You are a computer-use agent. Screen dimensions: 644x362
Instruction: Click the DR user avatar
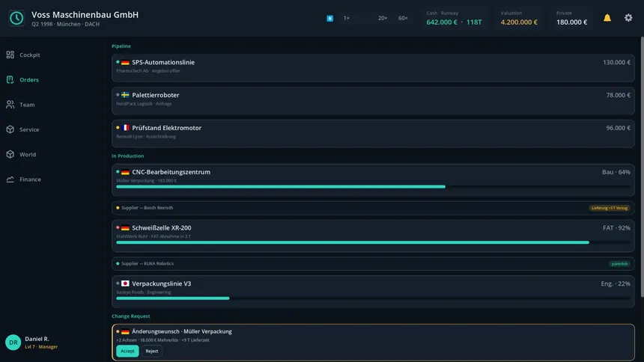click(13, 343)
